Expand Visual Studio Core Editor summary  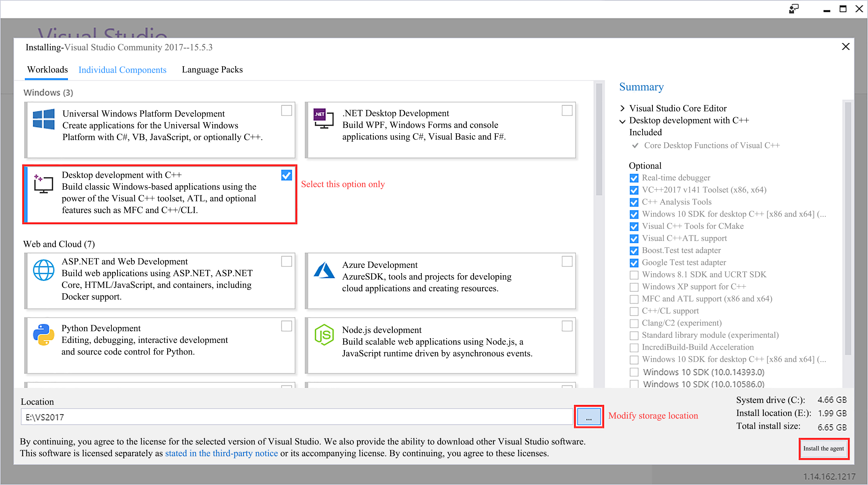point(622,108)
